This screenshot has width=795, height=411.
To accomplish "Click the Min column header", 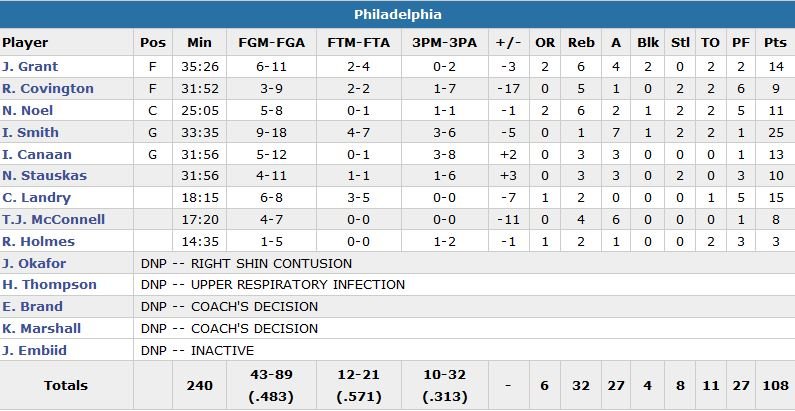I will pyautogui.click(x=200, y=43).
